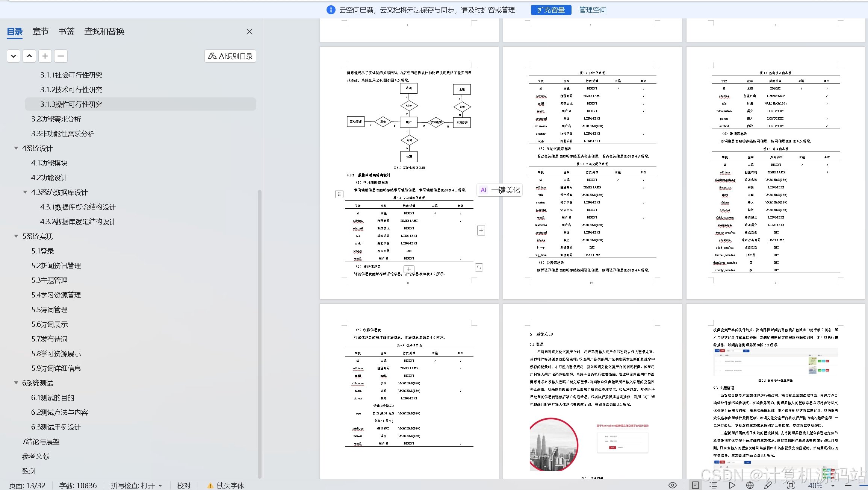Select 3.1.3操作可行性研究 heading
The width and height of the screenshot is (868, 490).
[71, 105]
